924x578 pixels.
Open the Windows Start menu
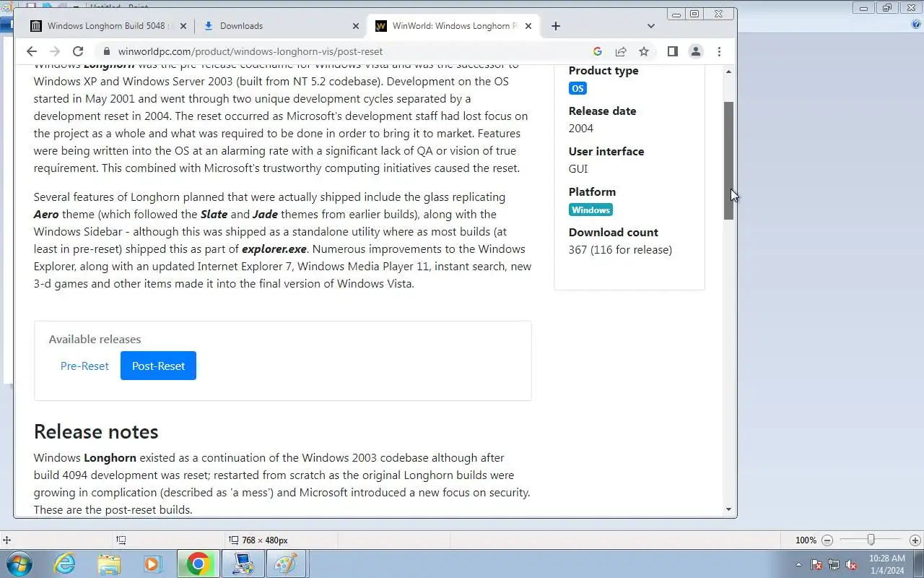pyautogui.click(x=19, y=564)
